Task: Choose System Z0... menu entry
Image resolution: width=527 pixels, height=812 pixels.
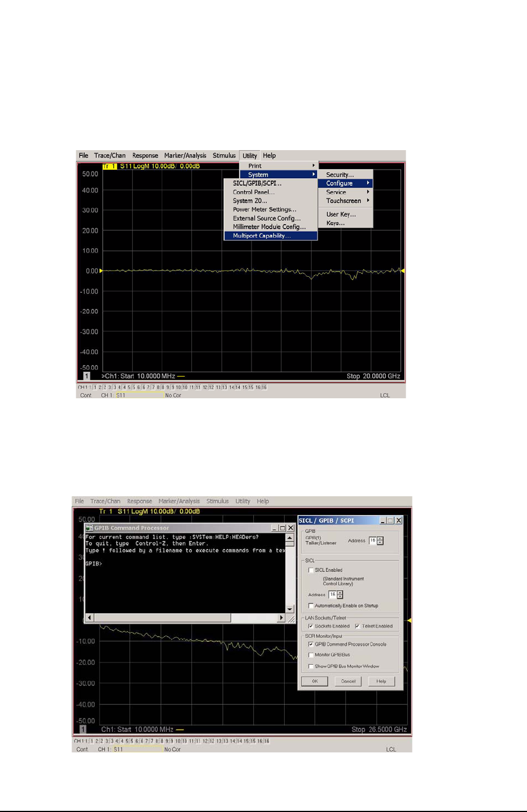Action: pos(270,201)
